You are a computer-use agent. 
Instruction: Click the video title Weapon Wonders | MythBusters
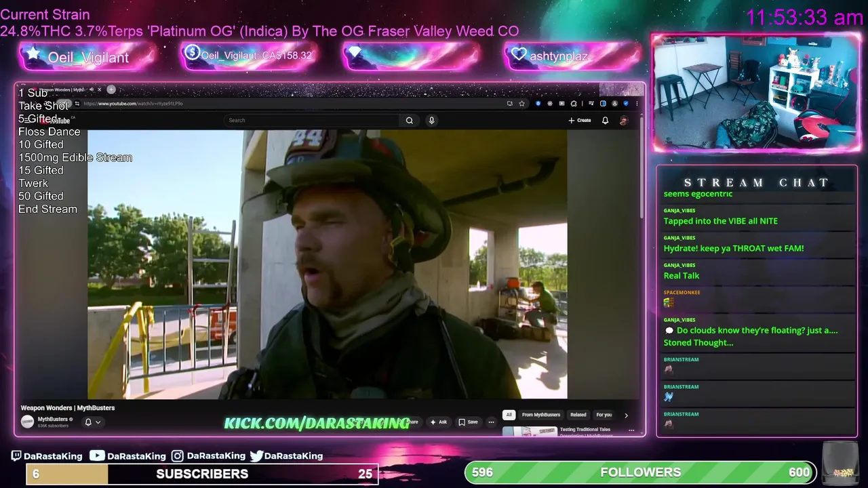[68, 408]
